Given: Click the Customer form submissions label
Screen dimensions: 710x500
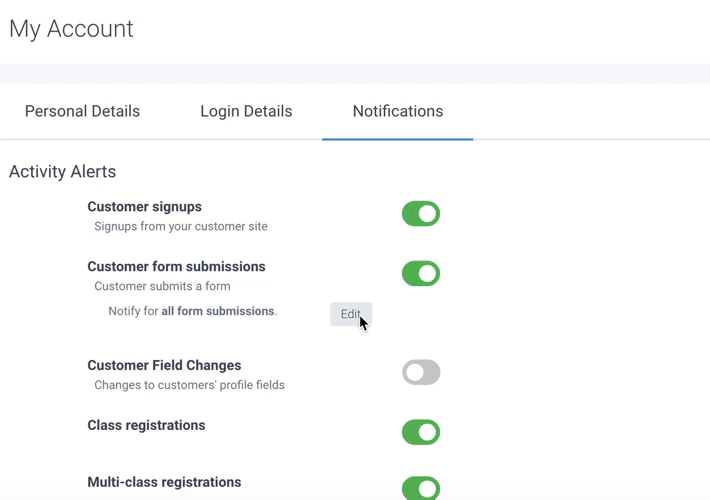Looking at the screenshot, I should (x=176, y=267).
